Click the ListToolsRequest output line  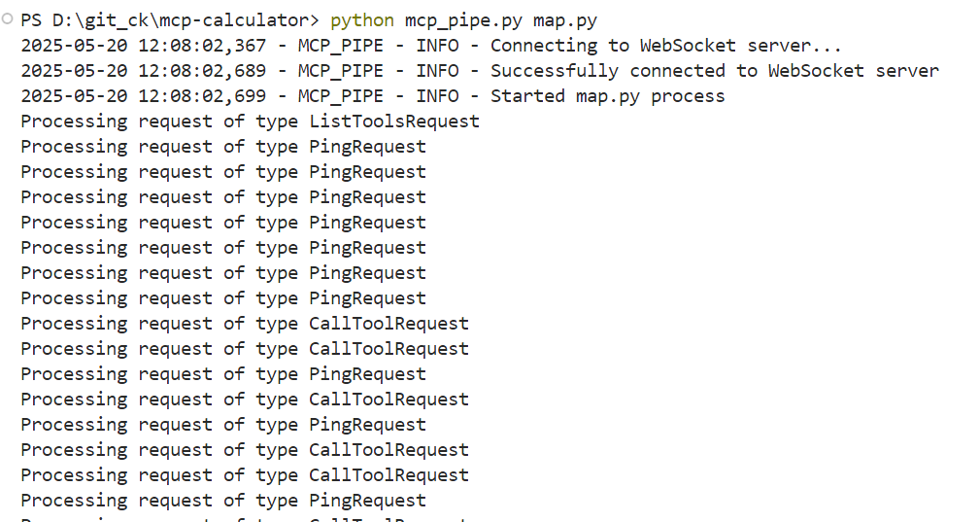pos(250,122)
